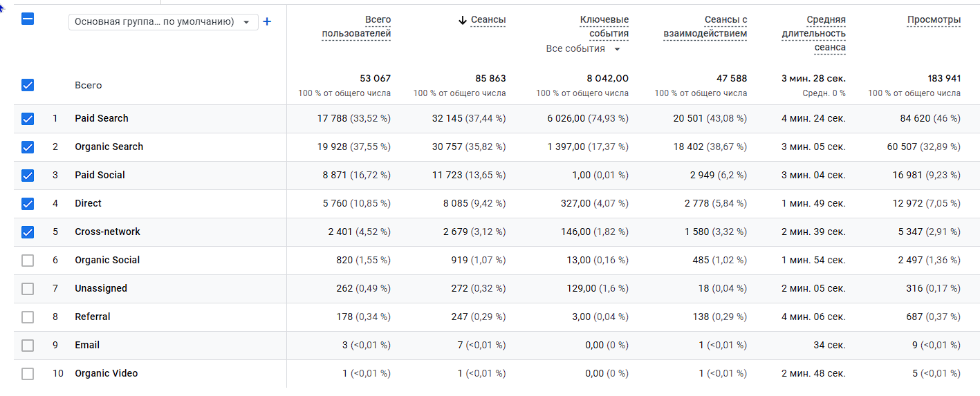Deselect the Direct row checkbox
This screenshot has width=980, height=396.
(28, 204)
